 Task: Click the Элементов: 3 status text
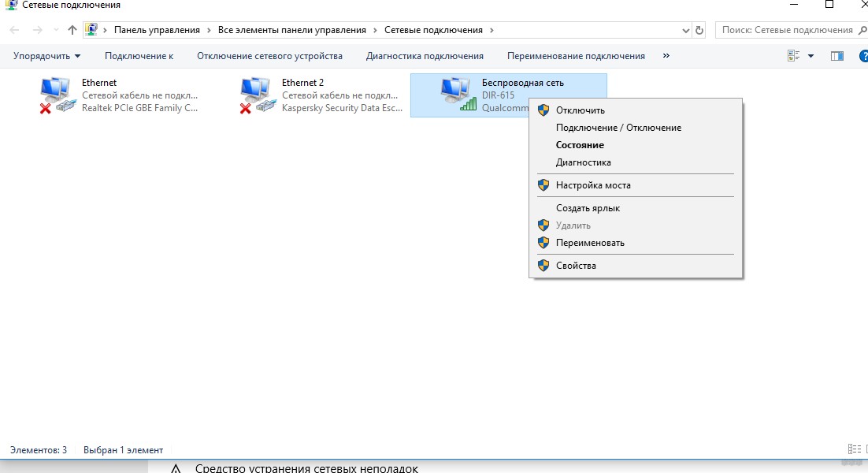pos(39,449)
